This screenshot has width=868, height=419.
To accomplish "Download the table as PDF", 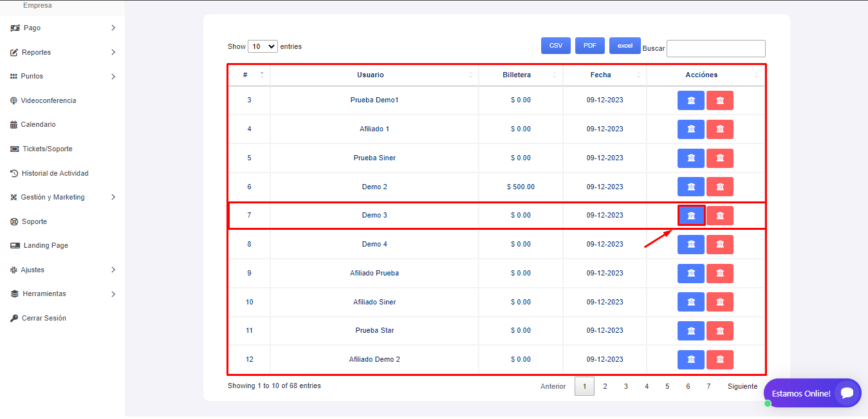I will [x=589, y=46].
